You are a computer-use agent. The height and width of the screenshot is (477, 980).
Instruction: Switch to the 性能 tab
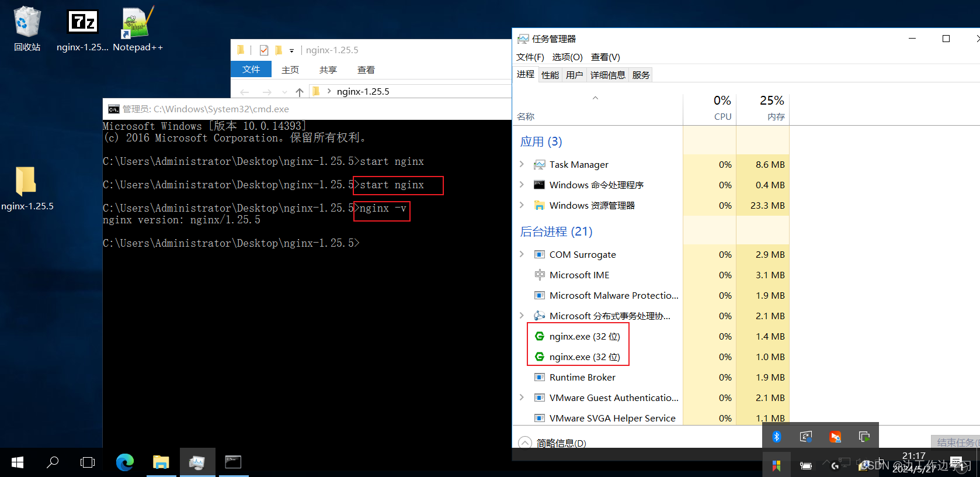(x=550, y=75)
